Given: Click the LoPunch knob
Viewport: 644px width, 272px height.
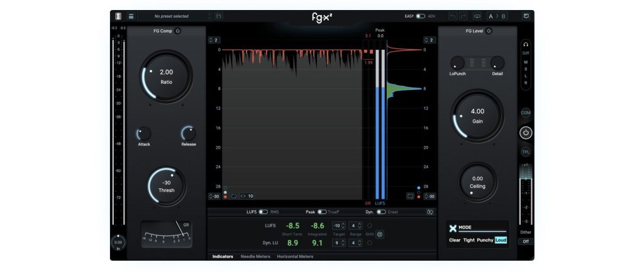Looking at the screenshot, I should (457, 63).
